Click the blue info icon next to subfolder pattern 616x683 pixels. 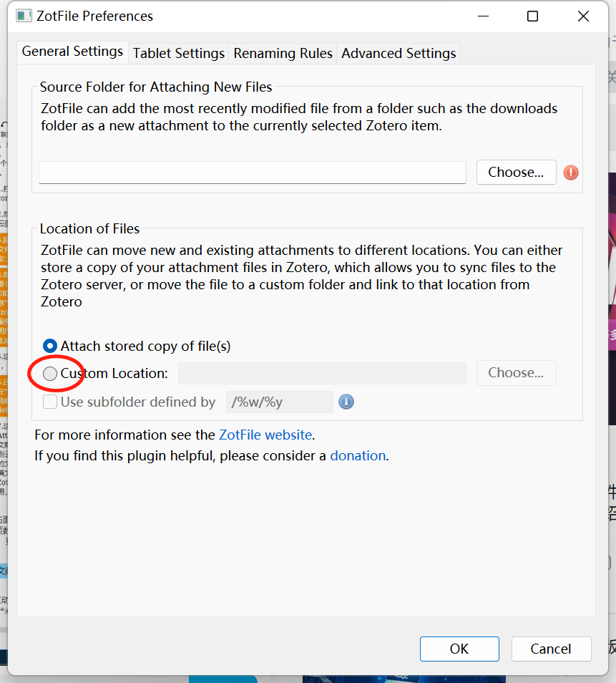[x=346, y=402]
